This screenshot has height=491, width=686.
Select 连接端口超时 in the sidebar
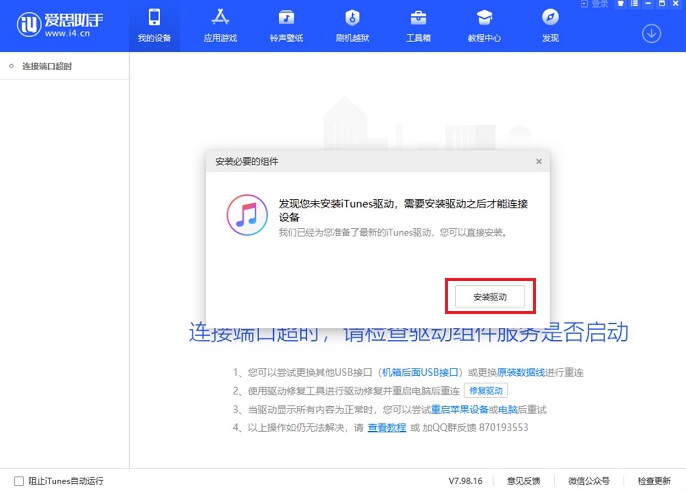(47, 66)
